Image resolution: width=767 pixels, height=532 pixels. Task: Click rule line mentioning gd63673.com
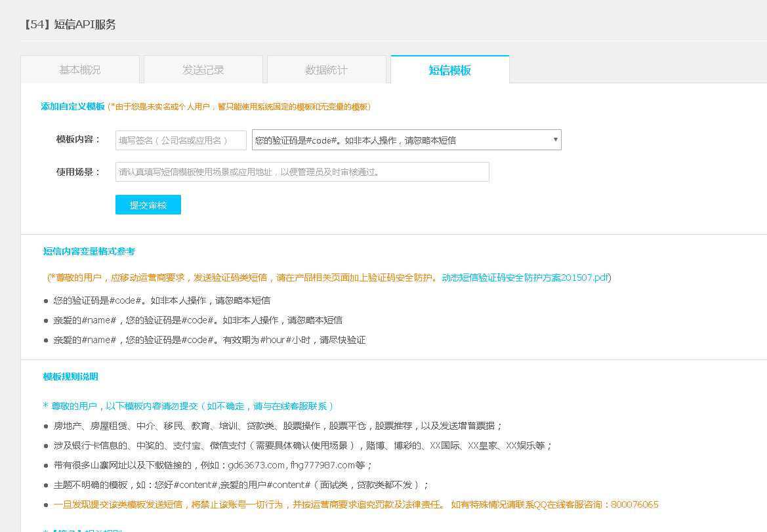click(x=213, y=465)
